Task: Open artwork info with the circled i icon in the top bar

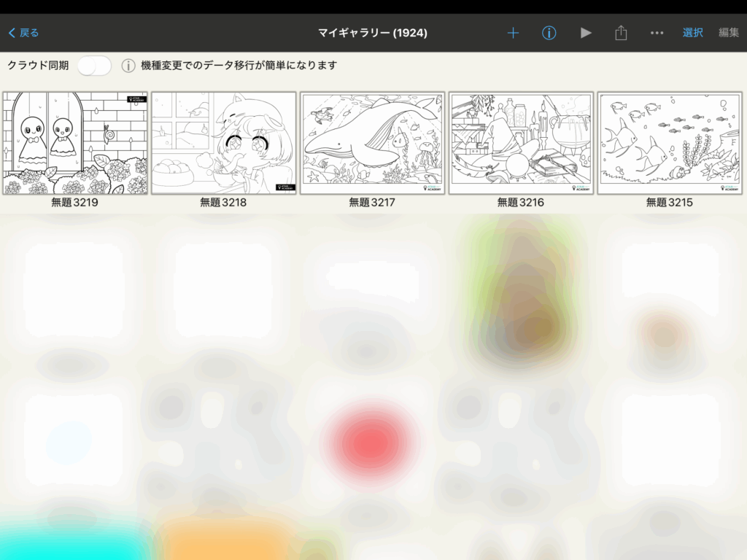Action: pos(549,33)
